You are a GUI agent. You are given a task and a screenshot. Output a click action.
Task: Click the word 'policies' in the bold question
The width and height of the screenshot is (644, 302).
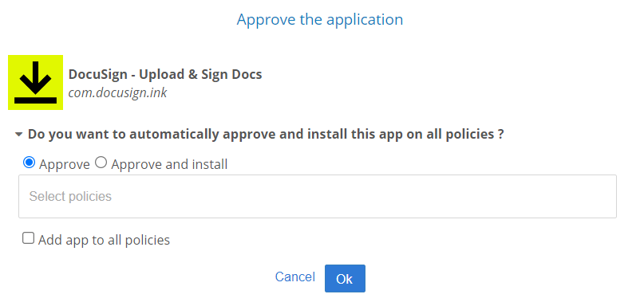point(468,134)
